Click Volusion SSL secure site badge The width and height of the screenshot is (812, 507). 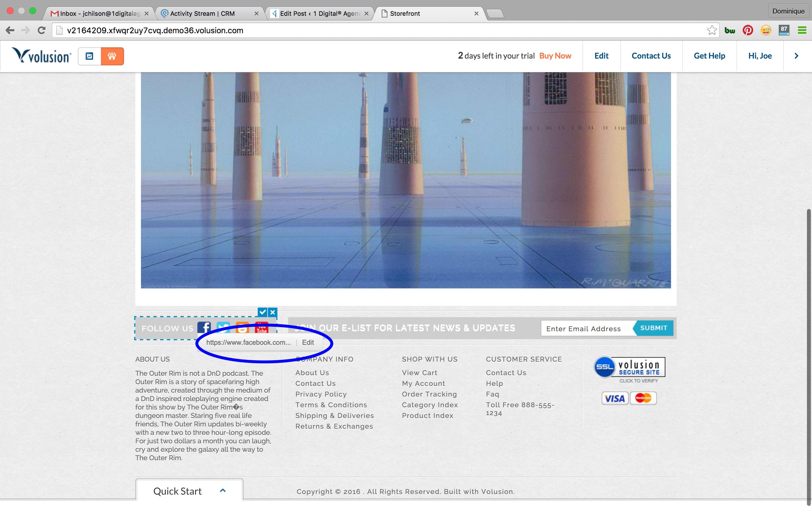click(630, 370)
